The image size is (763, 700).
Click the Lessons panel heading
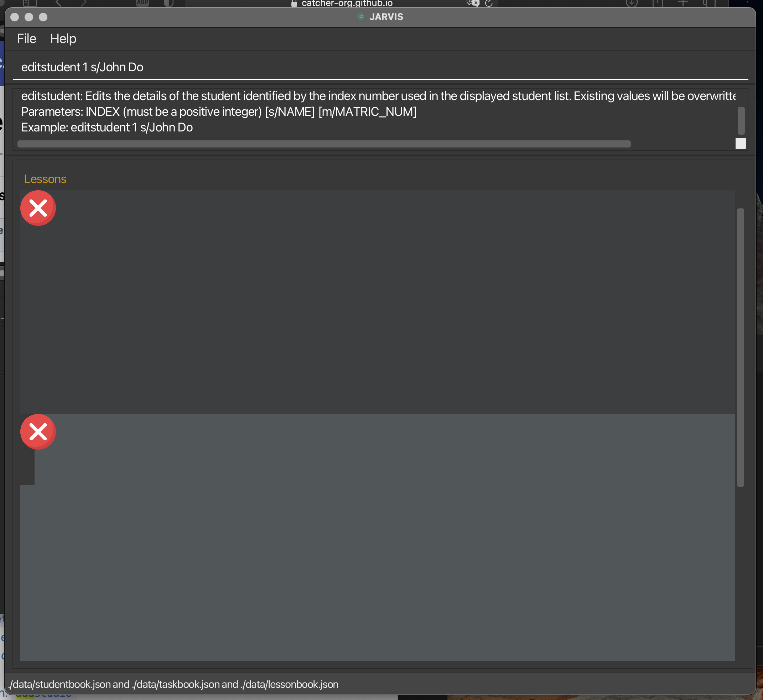pos(45,179)
